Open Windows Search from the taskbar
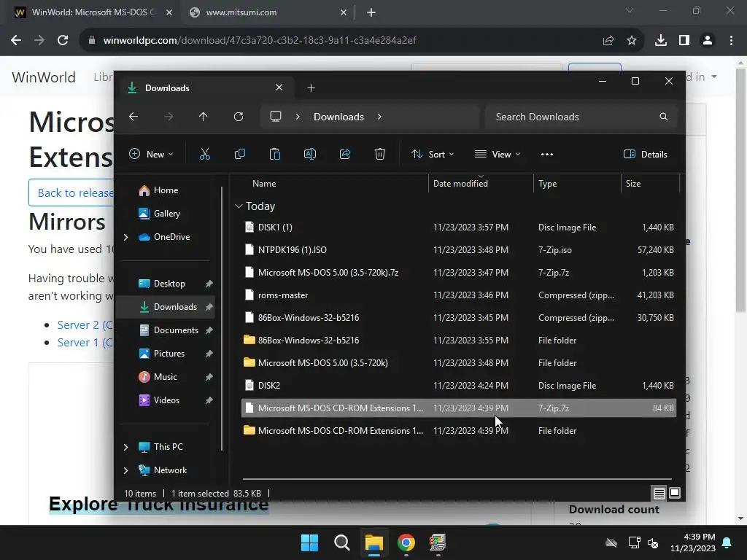 [x=341, y=542]
